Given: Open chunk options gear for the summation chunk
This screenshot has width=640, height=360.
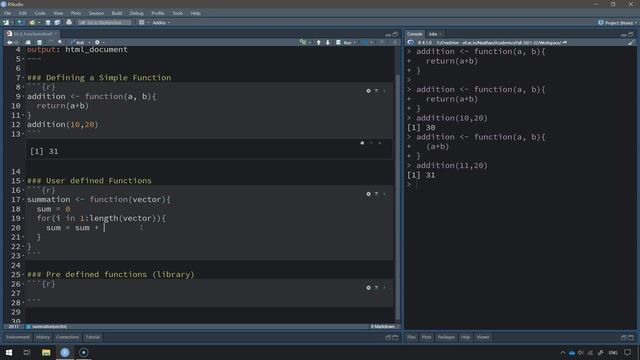Looking at the screenshot, I should coord(368,194).
